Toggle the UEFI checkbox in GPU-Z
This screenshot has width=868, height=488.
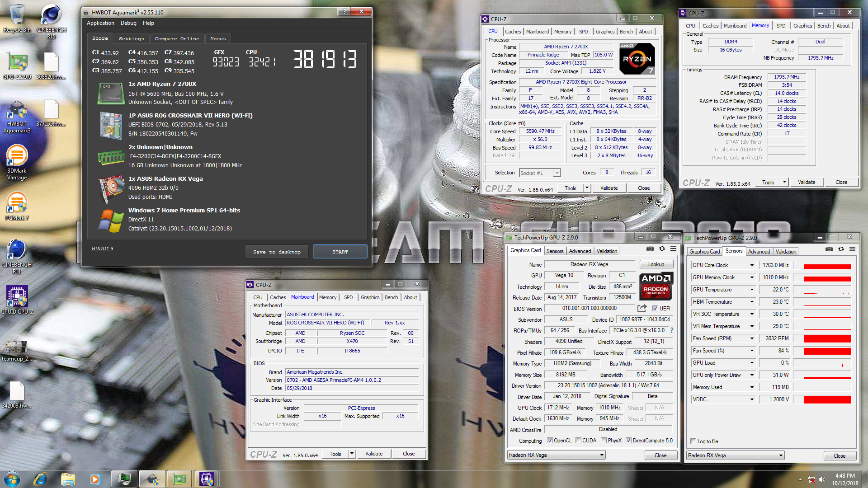pos(655,309)
